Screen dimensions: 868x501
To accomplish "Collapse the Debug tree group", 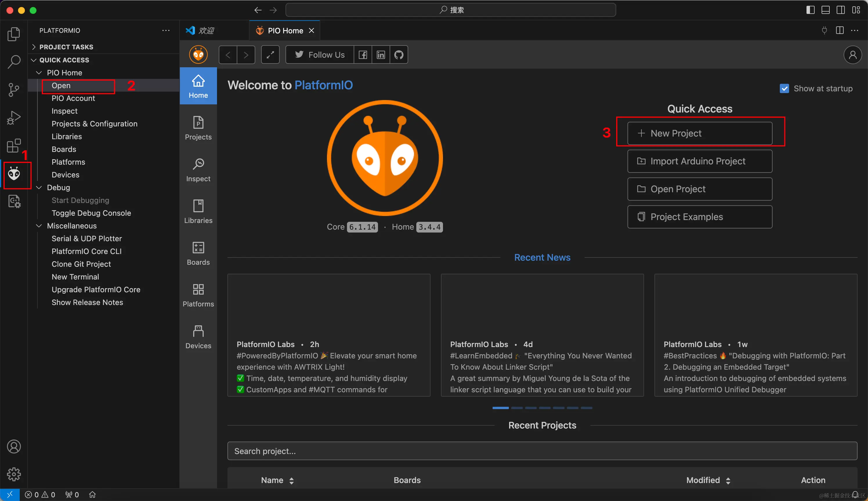I will [39, 188].
